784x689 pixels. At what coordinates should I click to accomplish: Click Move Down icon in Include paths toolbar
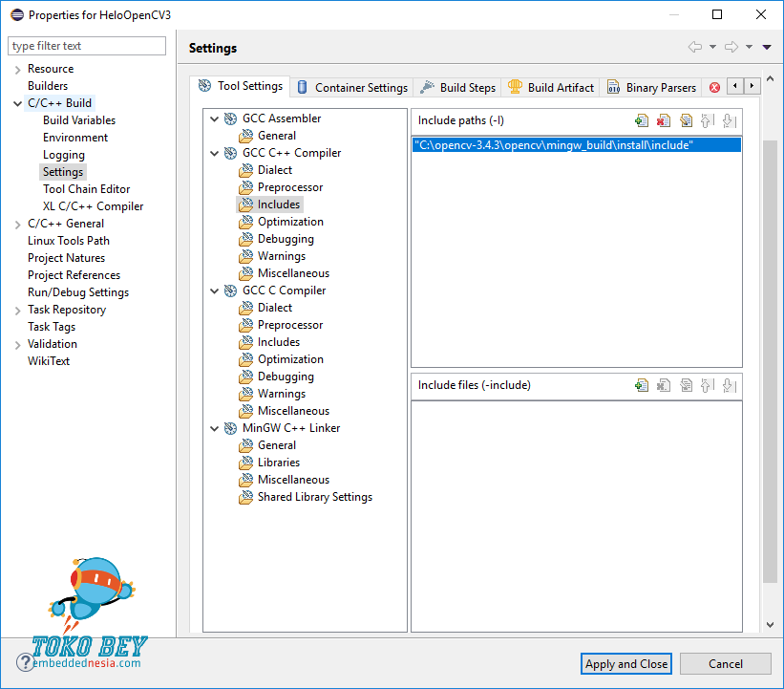coord(728,120)
